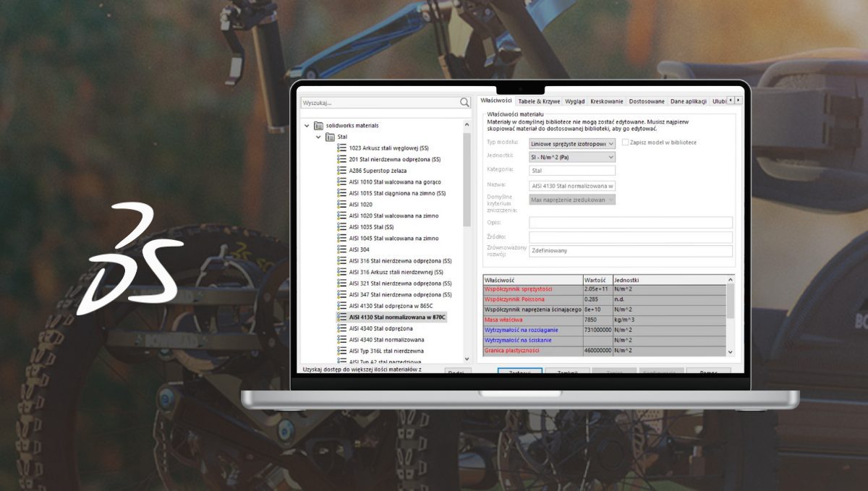Switch to the Kreskowanie tab
The image size is (868, 491).
(606, 102)
